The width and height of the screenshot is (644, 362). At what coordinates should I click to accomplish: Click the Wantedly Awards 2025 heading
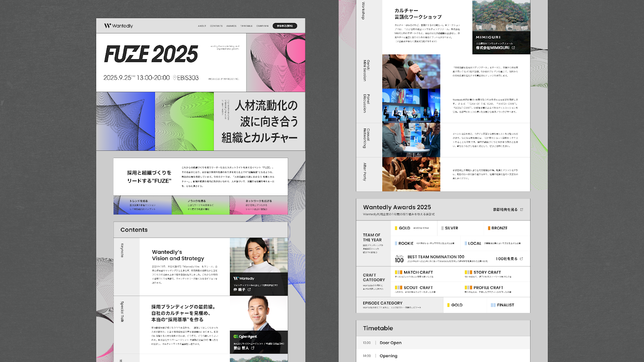pos(397,207)
